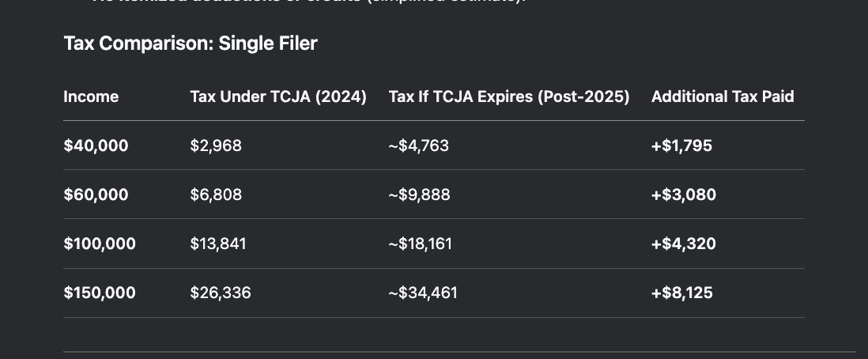This screenshot has height=359, width=868.
Task: Select the +$8,125 additional tax cell
Action: tap(682, 293)
